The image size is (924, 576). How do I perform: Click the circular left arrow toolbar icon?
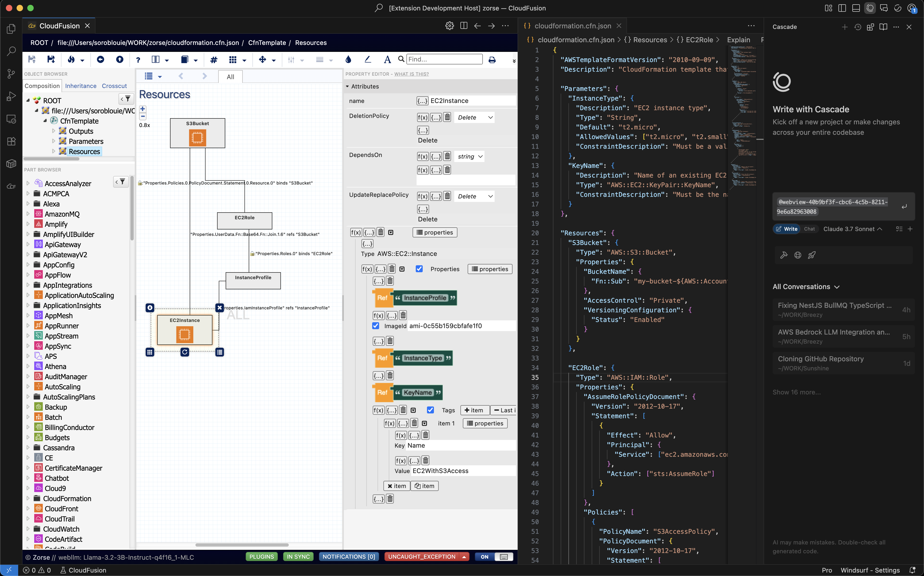click(101, 59)
